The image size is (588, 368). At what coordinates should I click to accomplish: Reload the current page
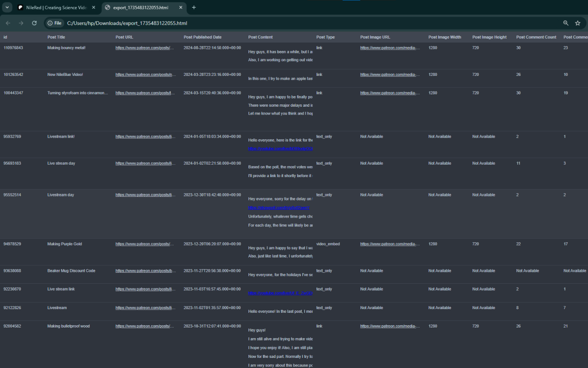[x=34, y=23]
